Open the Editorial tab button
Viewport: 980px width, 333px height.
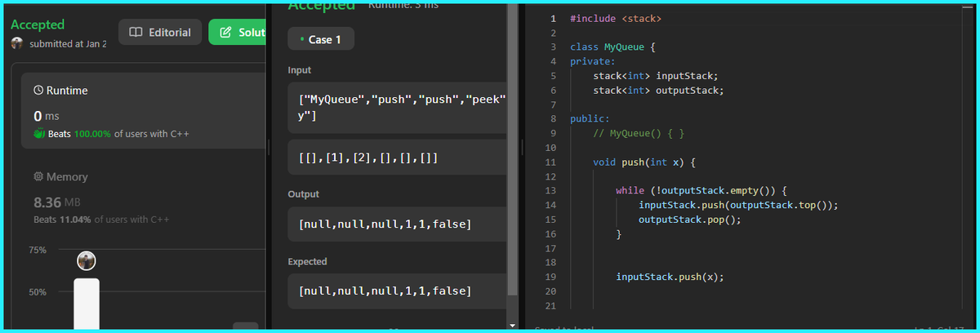coord(160,33)
